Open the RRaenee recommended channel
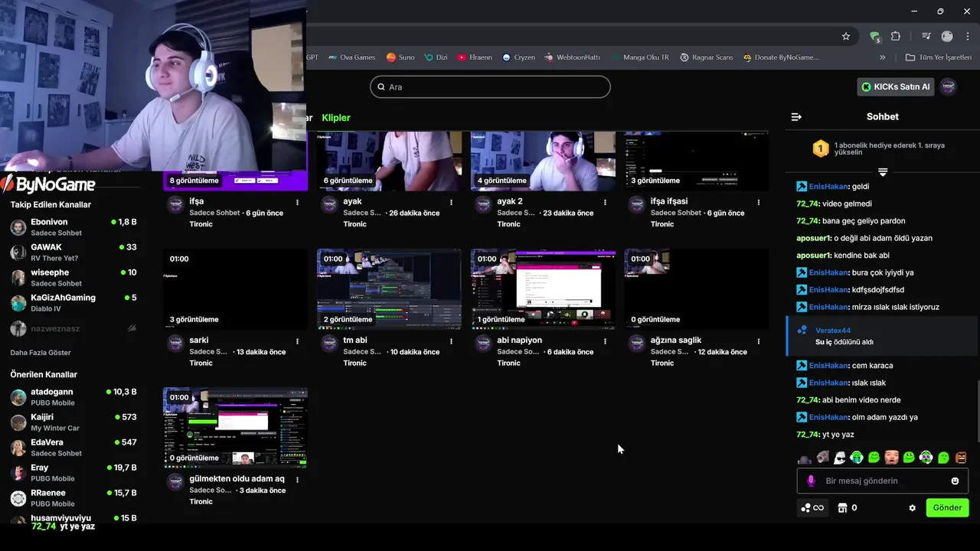 coord(73,497)
